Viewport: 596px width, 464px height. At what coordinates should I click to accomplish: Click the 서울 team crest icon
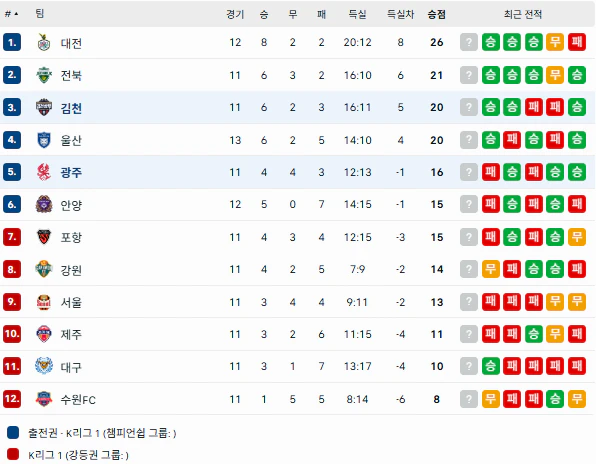click(x=44, y=302)
